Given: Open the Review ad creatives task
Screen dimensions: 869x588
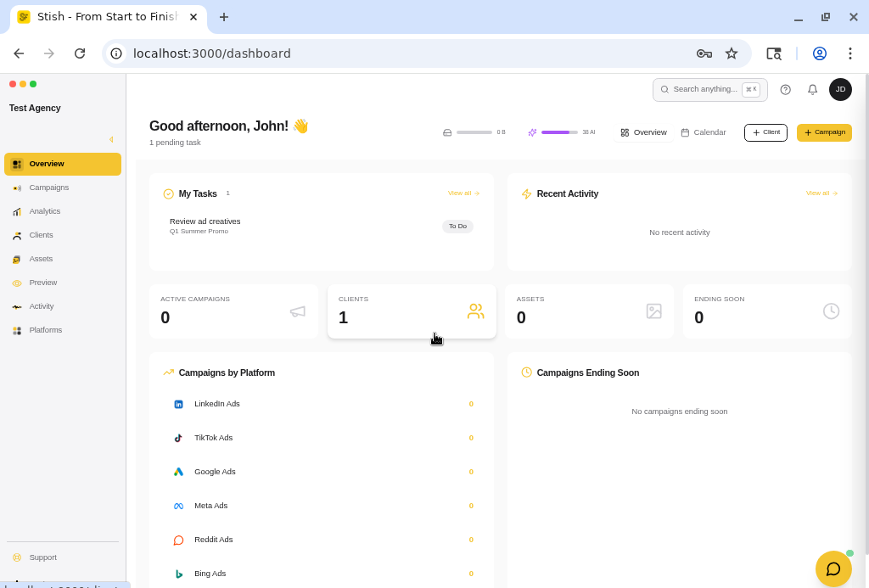Looking at the screenshot, I should [x=205, y=222].
